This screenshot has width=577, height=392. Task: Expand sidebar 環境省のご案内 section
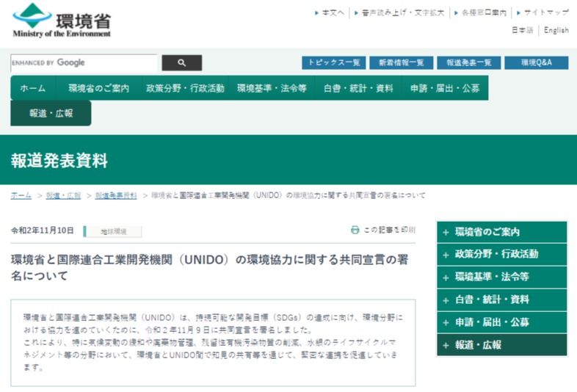click(502, 232)
